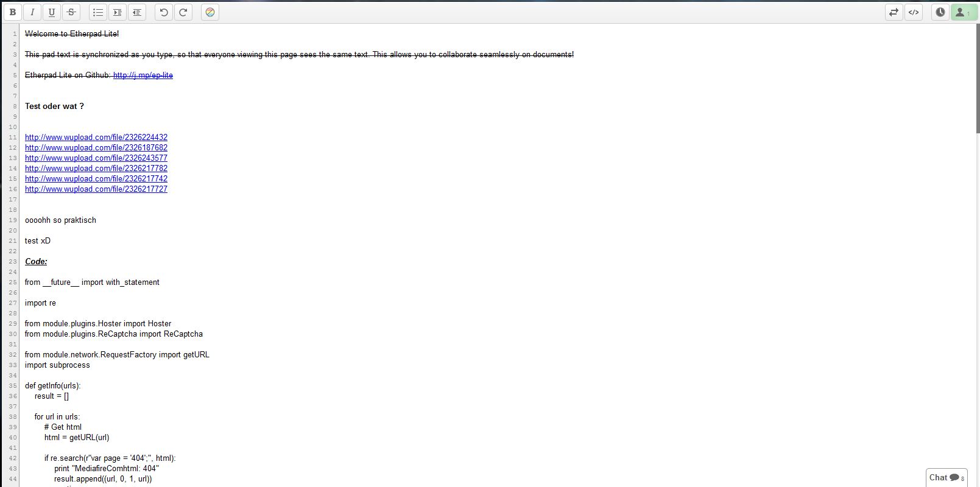The image size is (980, 487).
Task: Insert a bulleted list
Action: click(x=98, y=12)
